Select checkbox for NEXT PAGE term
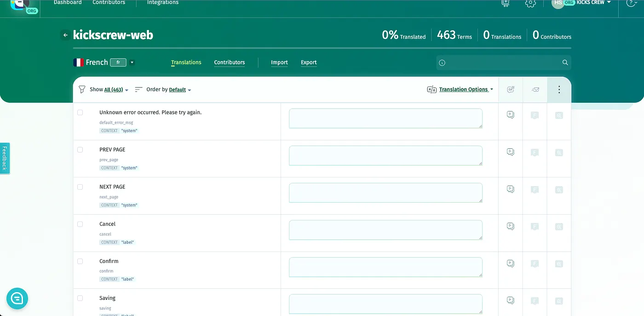The height and width of the screenshot is (316, 644). pyautogui.click(x=80, y=187)
